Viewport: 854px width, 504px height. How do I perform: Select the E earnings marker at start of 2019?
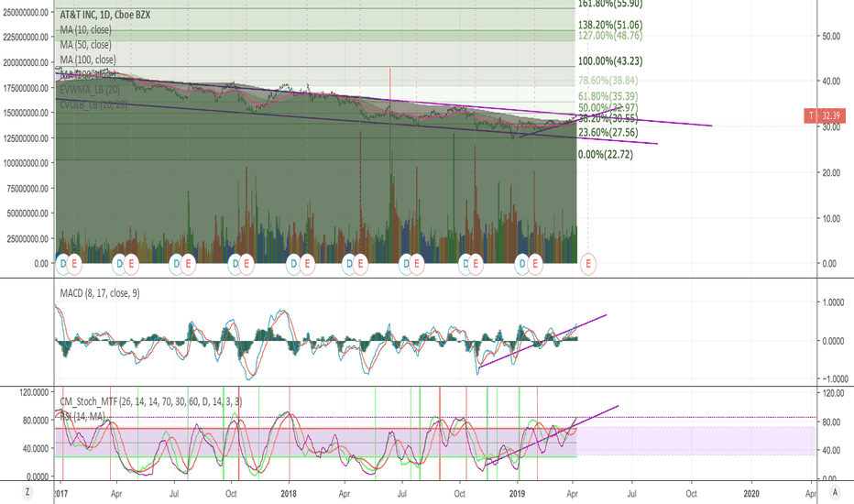[x=535, y=264]
